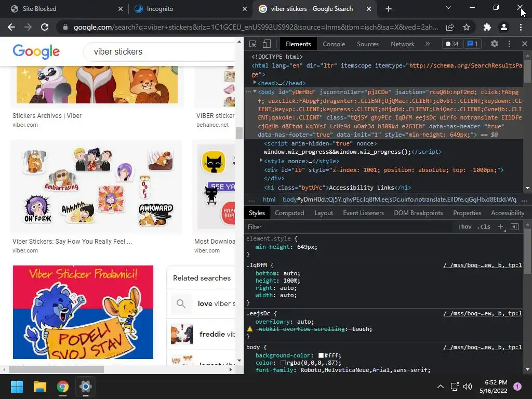Image resolution: width=532 pixels, height=399 pixels.
Task: Open the Settings gear taskbar app
Action: [x=86, y=387]
